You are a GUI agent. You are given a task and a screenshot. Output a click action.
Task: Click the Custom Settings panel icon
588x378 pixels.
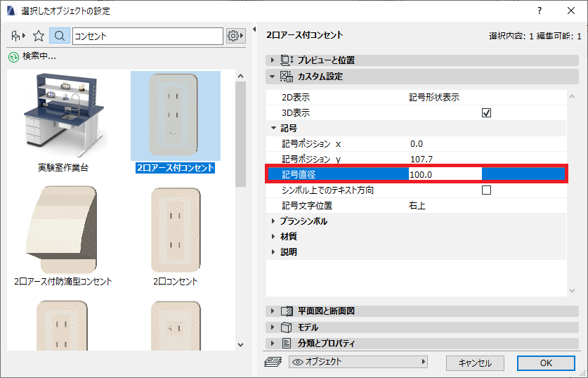(x=287, y=77)
